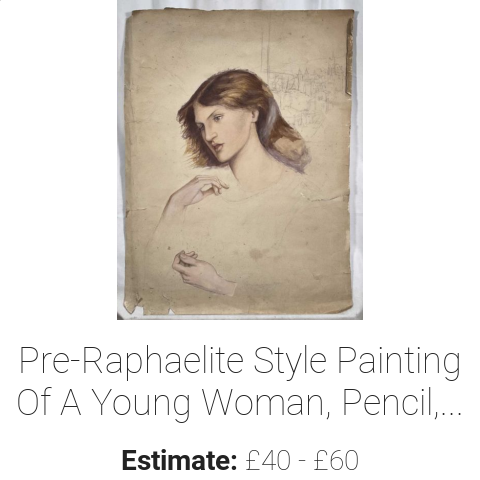Image resolution: width=480 pixels, height=480 pixels.
Task: Open the Pre-Raphaelite Style Painting lot title
Action: coord(239,381)
